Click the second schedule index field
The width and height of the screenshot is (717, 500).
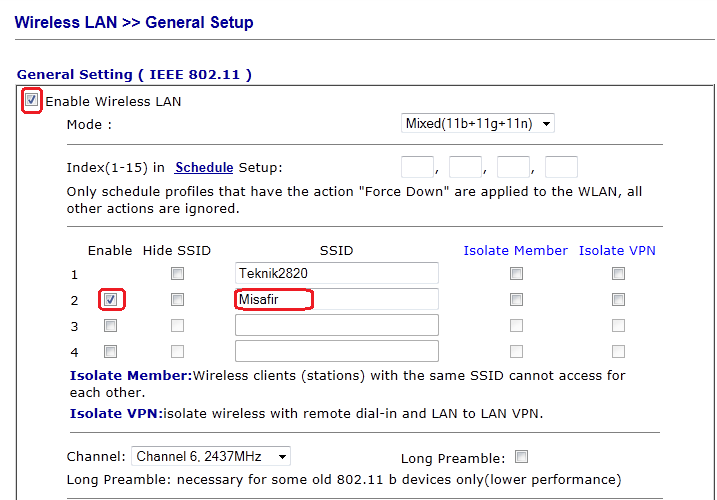[x=465, y=168]
